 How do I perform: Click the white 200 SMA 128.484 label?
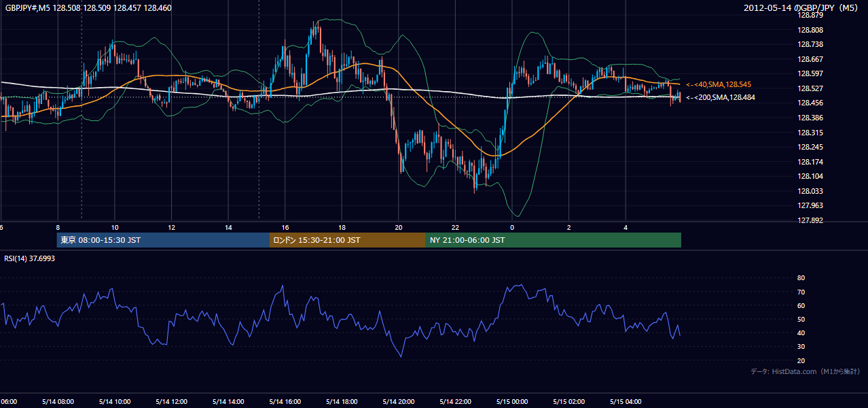[721, 98]
